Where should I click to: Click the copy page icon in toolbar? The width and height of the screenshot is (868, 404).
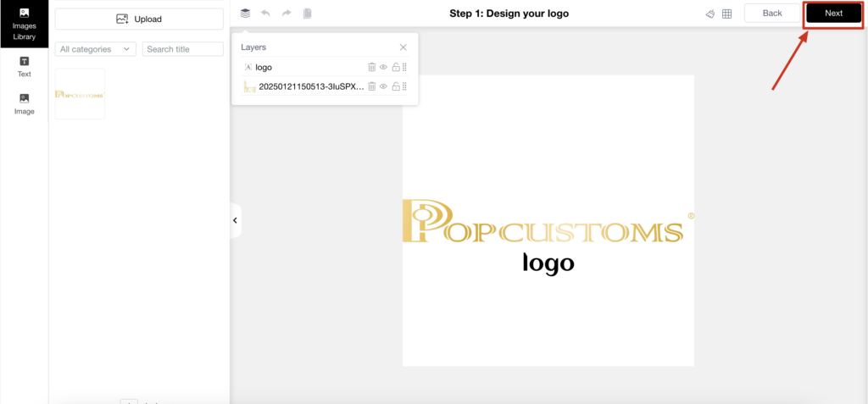(x=307, y=14)
